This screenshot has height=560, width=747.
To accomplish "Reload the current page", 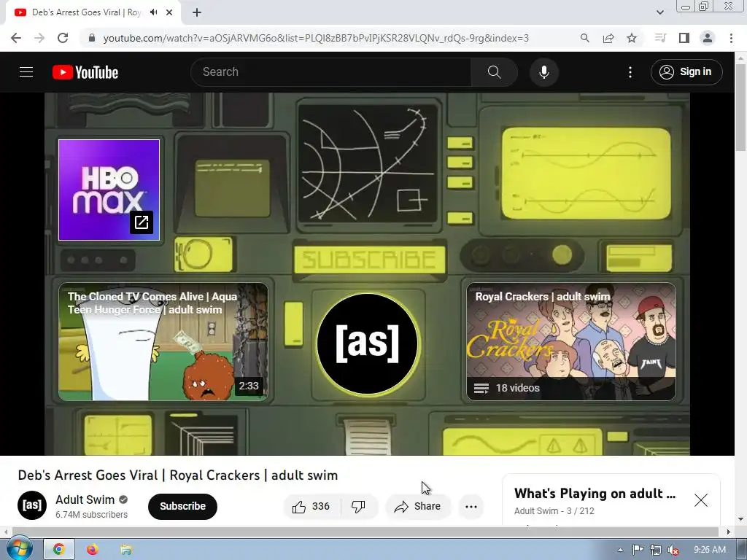I will 63,38.
